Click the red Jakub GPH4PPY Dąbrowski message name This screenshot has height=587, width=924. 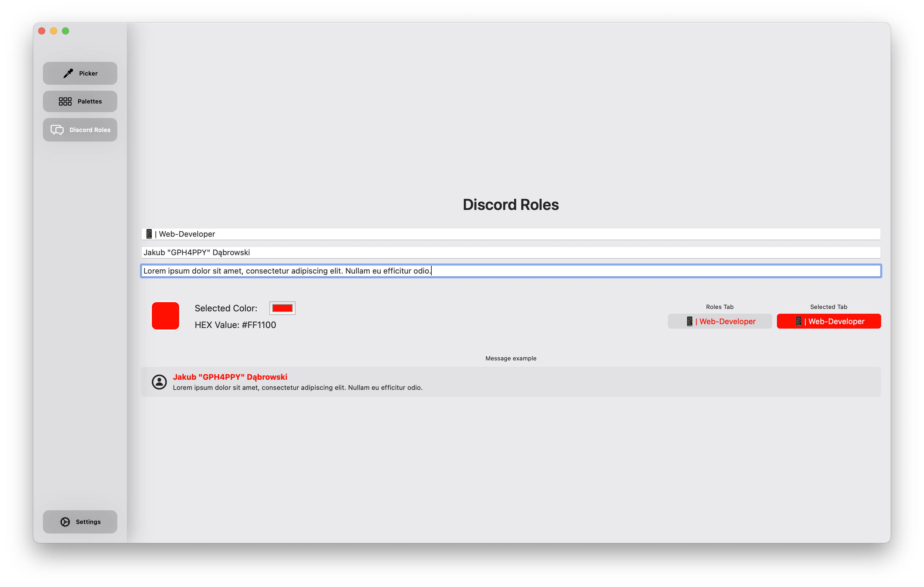tap(230, 376)
